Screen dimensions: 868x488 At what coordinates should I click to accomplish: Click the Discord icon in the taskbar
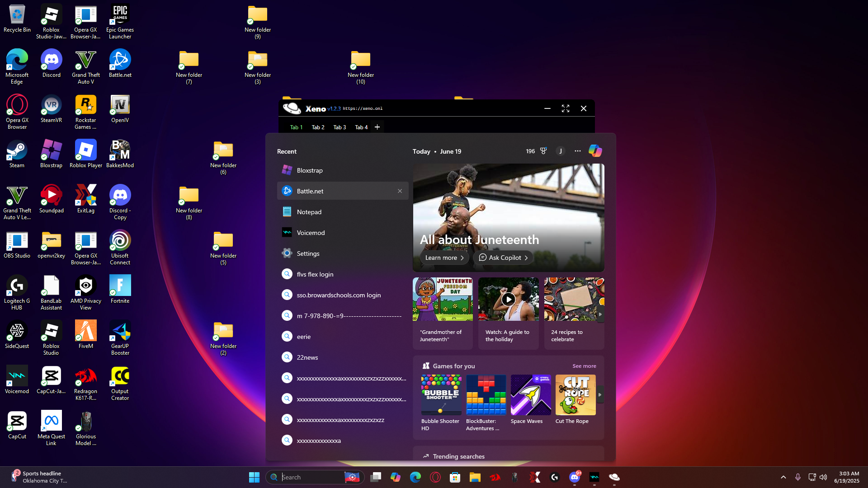(575, 477)
